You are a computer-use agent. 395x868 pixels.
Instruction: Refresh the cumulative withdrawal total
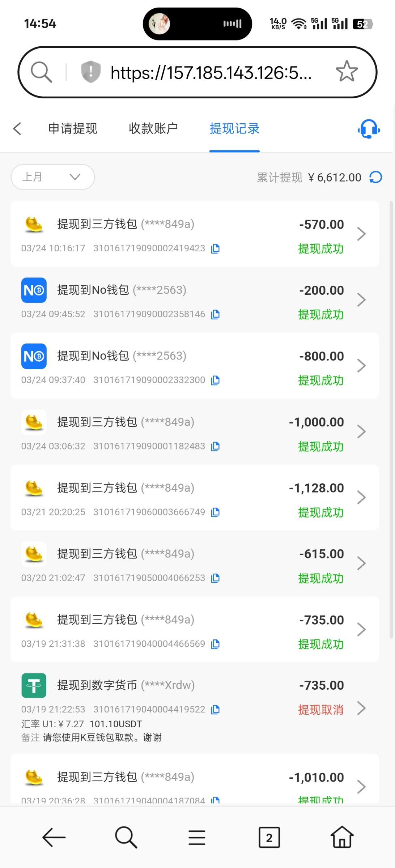coord(375,177)
